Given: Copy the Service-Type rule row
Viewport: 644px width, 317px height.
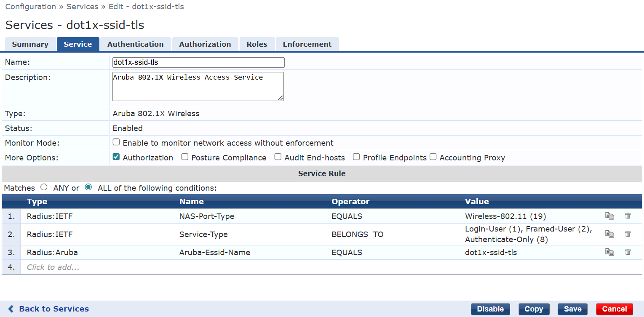Looking at the screenshot, I should click(x=609, y=234).
